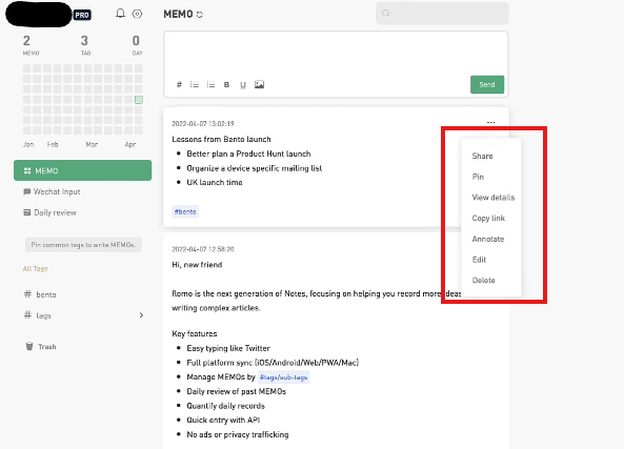Click the highlighted green heatmap day cell

point(138,100)
